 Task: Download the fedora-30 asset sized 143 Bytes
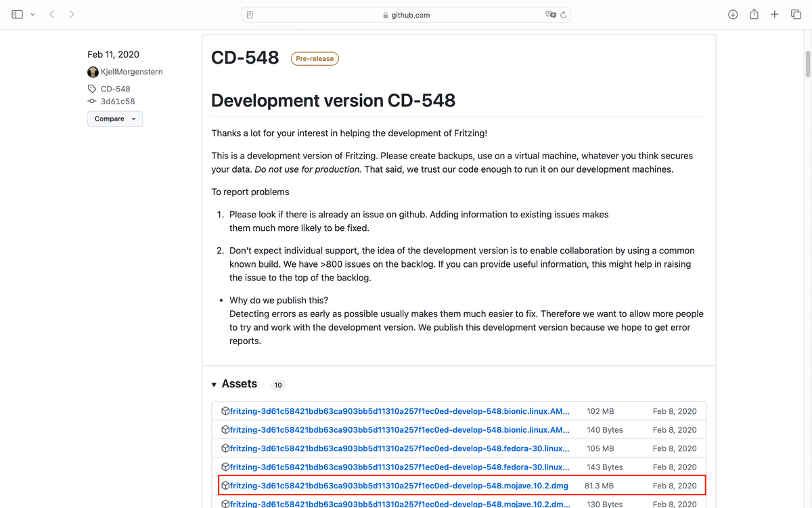click(400, 467)
